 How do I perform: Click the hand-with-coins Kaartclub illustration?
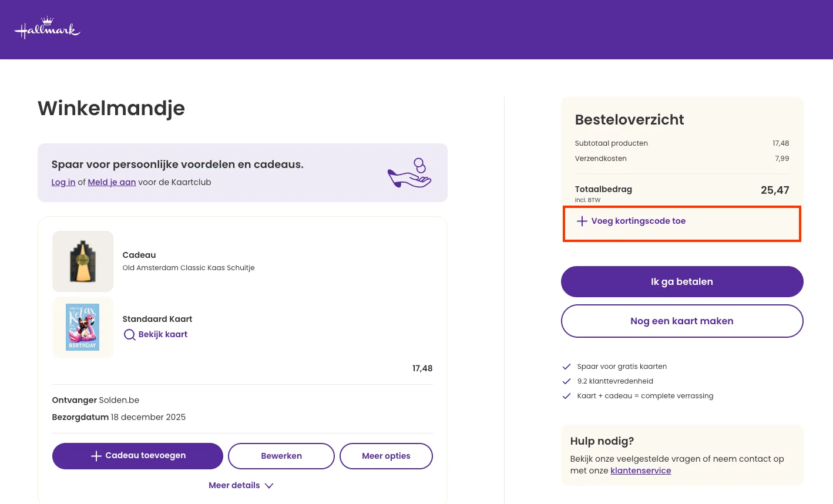pyautogui.click(x=409, y=172)
